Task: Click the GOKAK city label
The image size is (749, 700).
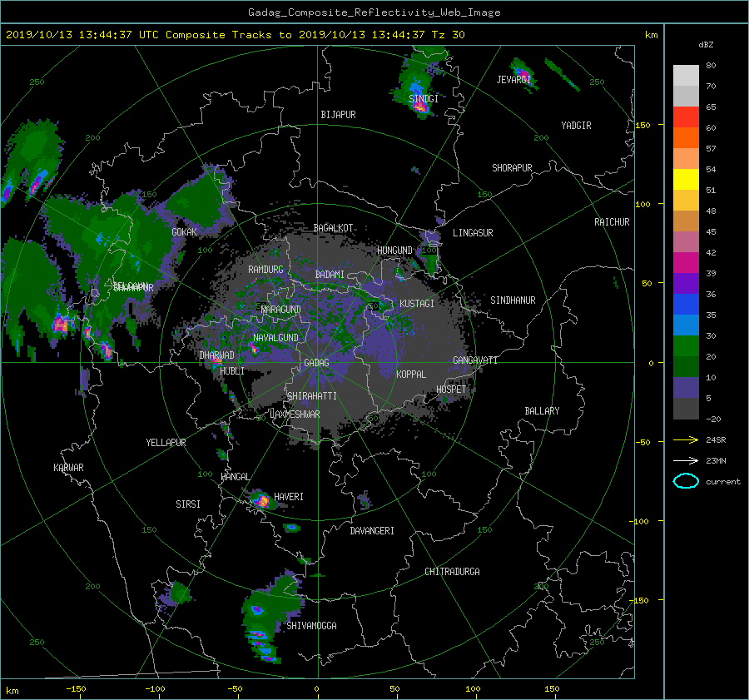Action: point(184,231)
